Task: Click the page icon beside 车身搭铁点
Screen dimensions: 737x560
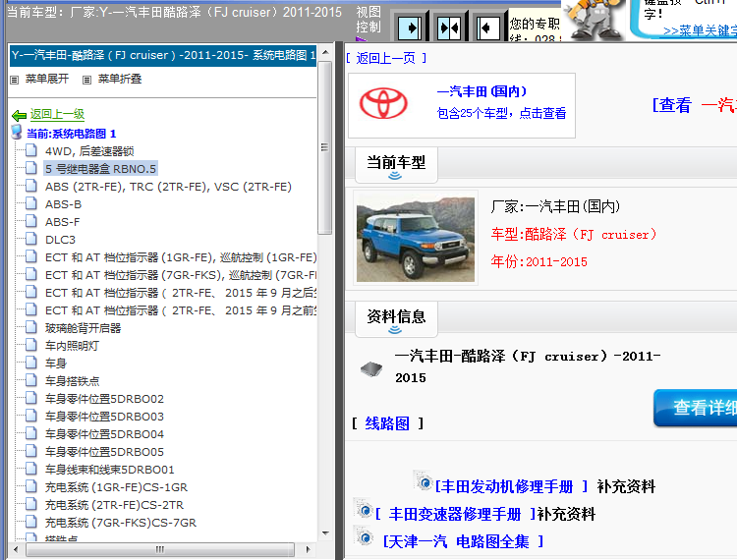Action: [31, 380]
